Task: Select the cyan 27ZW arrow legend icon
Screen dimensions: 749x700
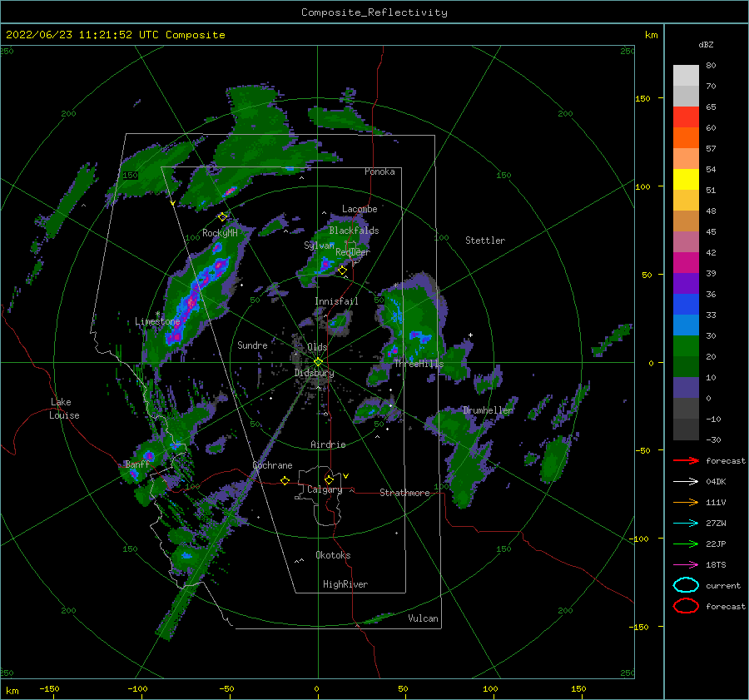Action: (x=686, y=523)
